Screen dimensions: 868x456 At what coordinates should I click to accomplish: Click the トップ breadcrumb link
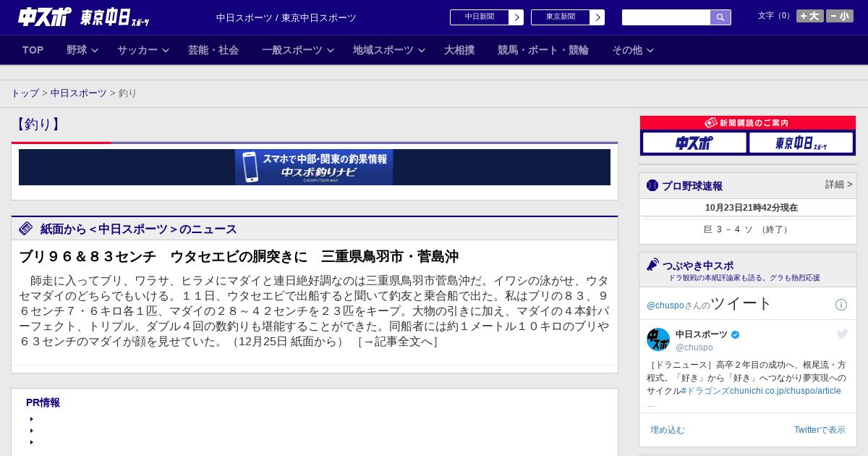click(25, 93)
